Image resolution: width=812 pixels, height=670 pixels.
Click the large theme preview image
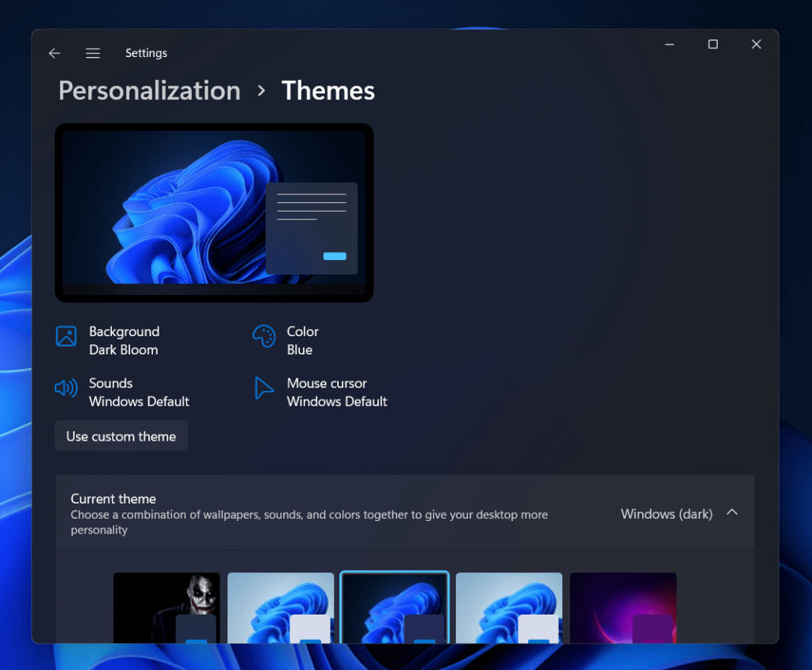tap(214, 212)
